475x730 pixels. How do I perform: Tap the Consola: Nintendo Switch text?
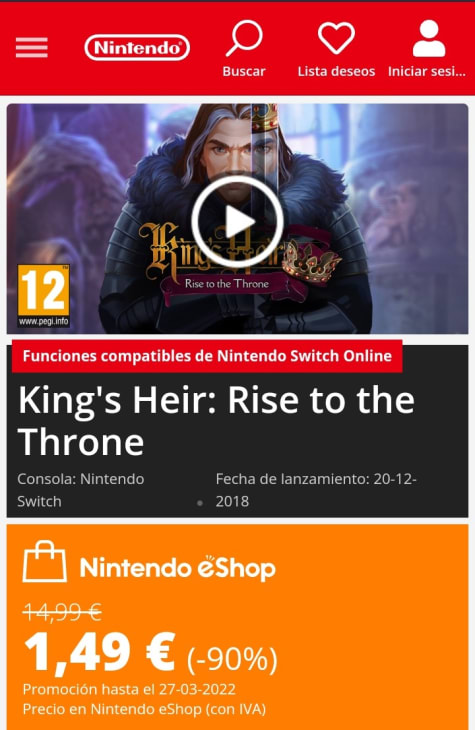point(81,490)
